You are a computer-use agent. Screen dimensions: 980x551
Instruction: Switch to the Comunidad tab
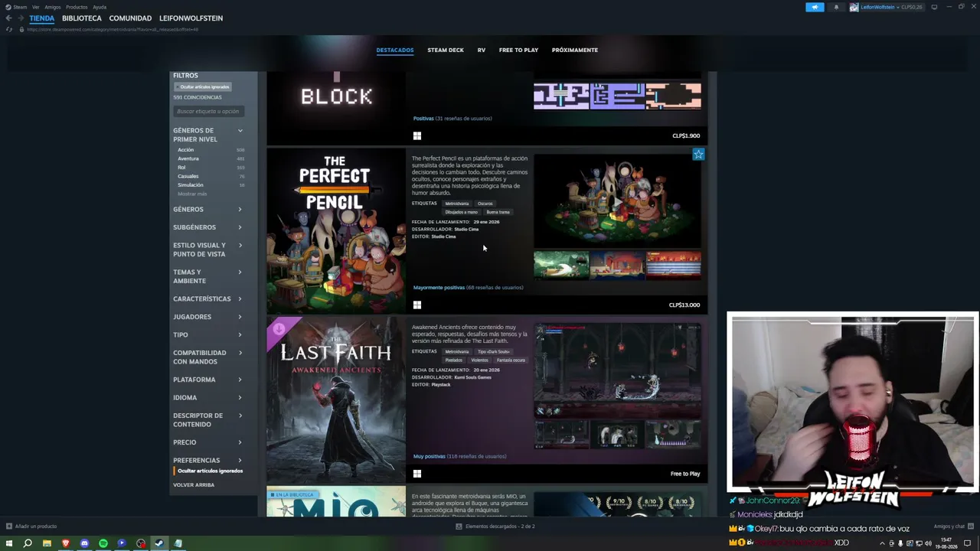click(130, 18)
